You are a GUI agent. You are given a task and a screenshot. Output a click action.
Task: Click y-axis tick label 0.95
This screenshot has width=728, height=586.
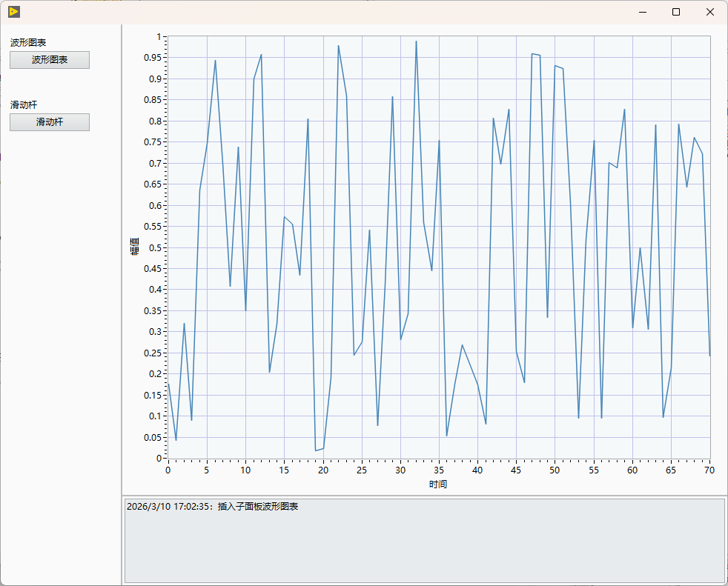tap(153, 58)
